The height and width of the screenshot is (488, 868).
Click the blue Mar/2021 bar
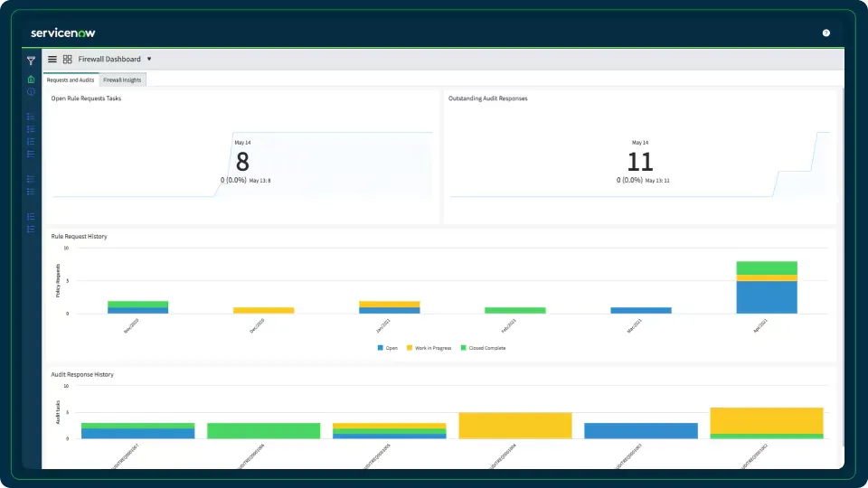641,310
